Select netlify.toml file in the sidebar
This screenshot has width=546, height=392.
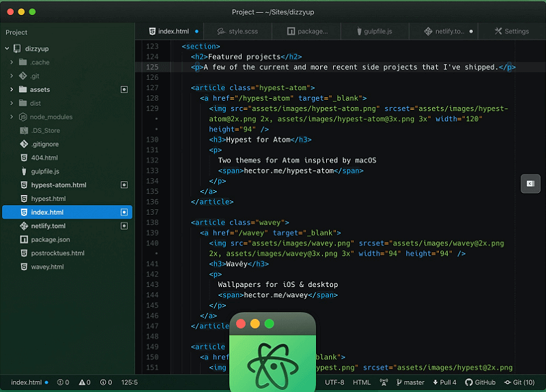[48, 226]
